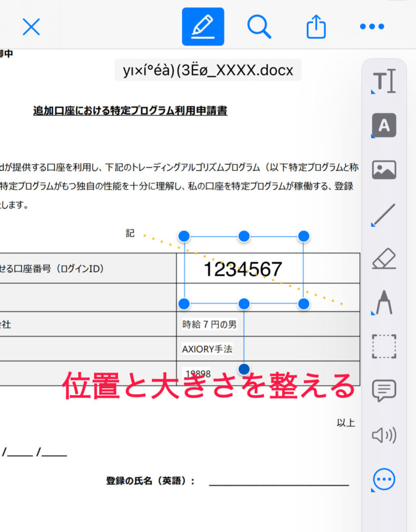Open the search magnifier tool
416x532 pixels.
(259, 26)
